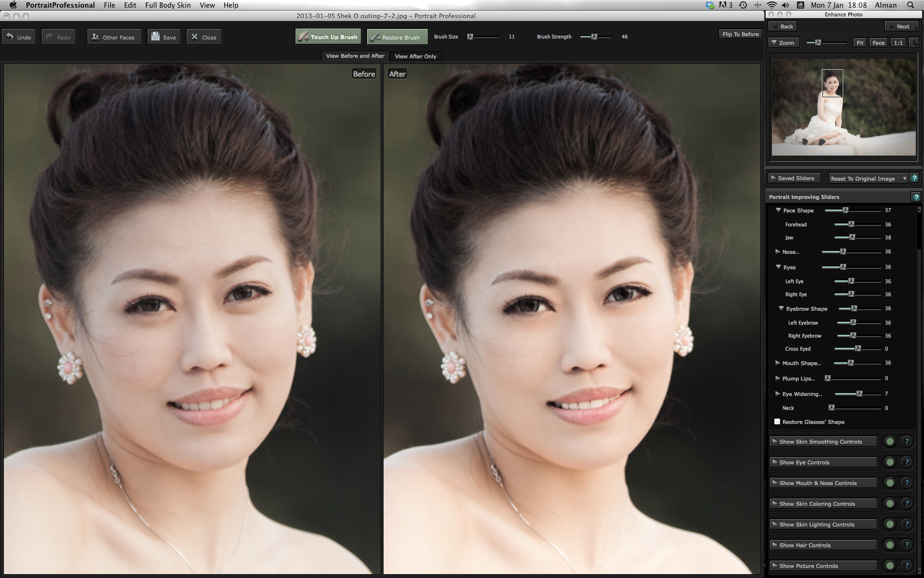Set zoom to 1:1

[898, 43]
